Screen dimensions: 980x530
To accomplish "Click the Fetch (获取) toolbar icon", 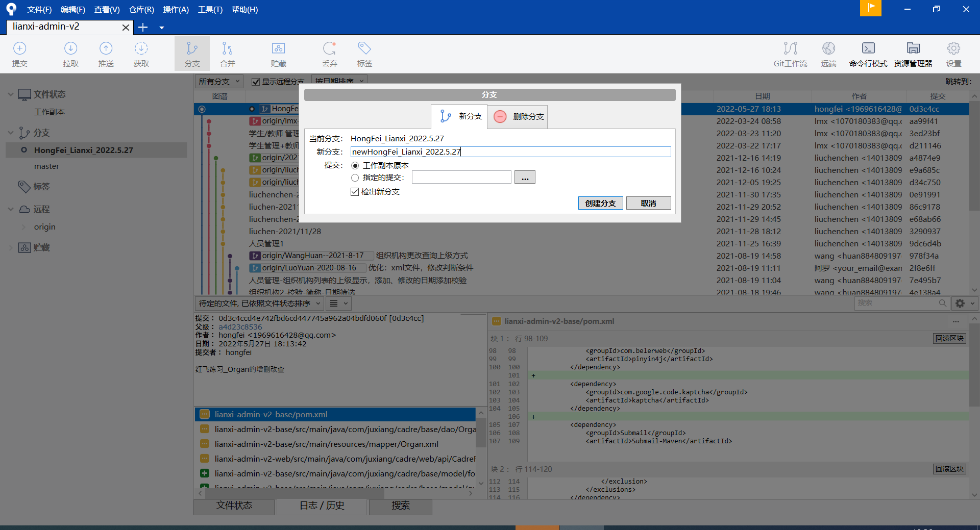I will pyautogui.click(x=141, y=54).
